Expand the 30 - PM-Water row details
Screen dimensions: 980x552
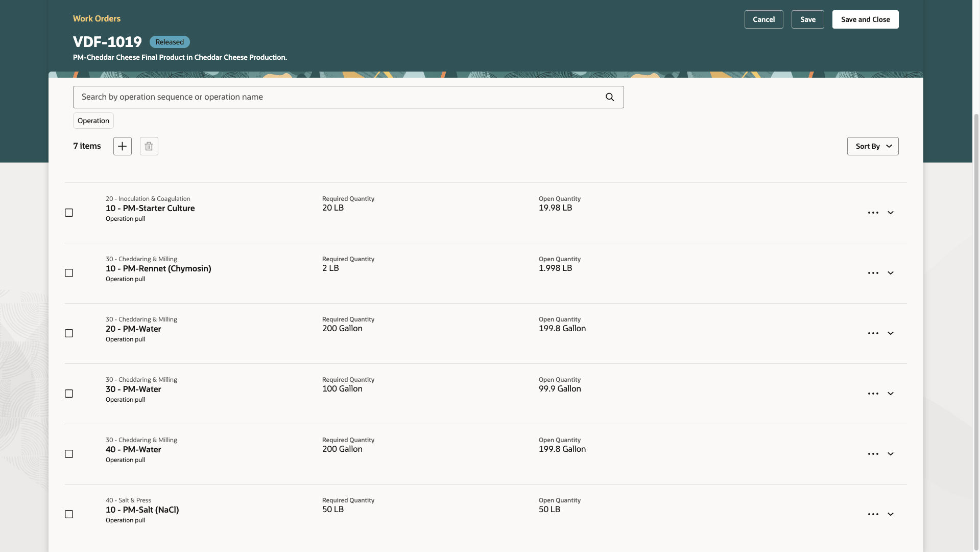pyautogui.click(x=890, y=394)
